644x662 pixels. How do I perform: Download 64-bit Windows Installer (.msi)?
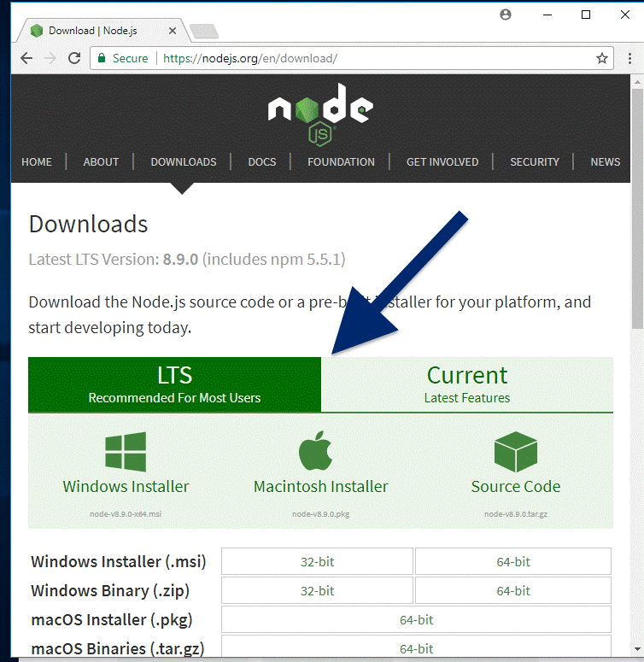[x=513, y=561]
